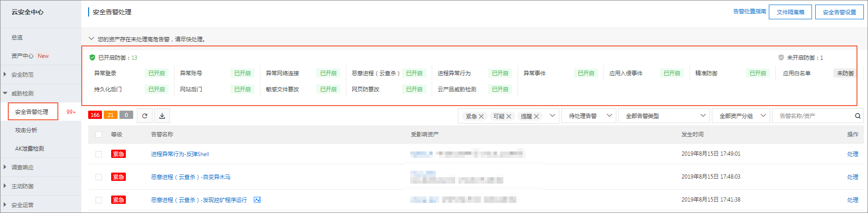The image size is (868, 213).
Task: Click 已开启 status for 持久化后门
Action: [157, 89]
